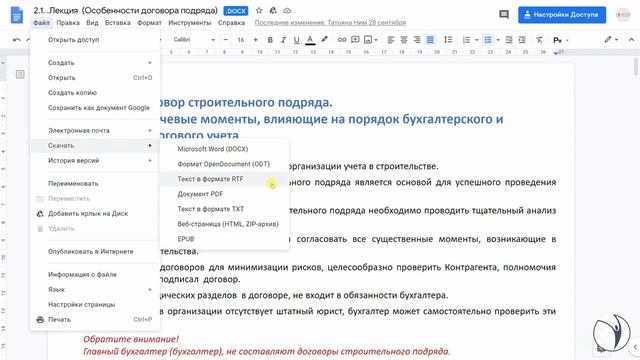Select Сохранить как документ Google
The image size is (640, 360).
click(95, 108)
